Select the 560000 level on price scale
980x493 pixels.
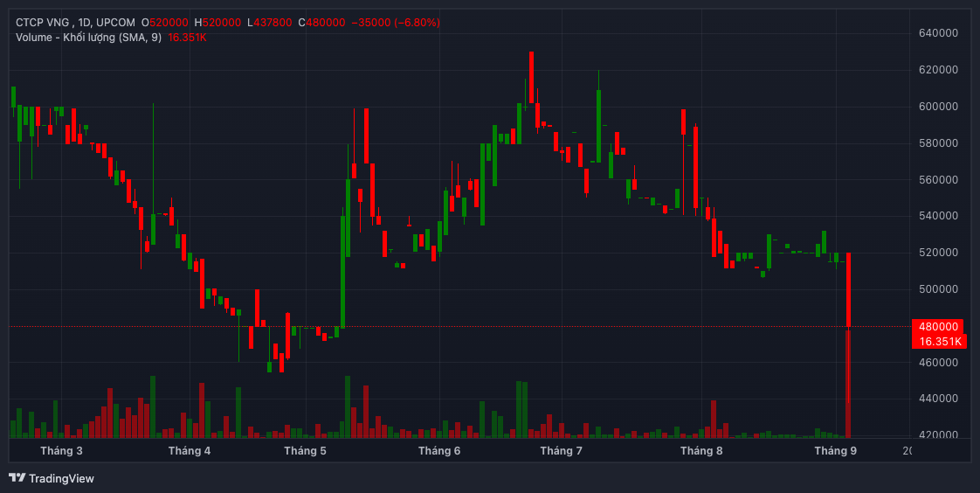938,180
